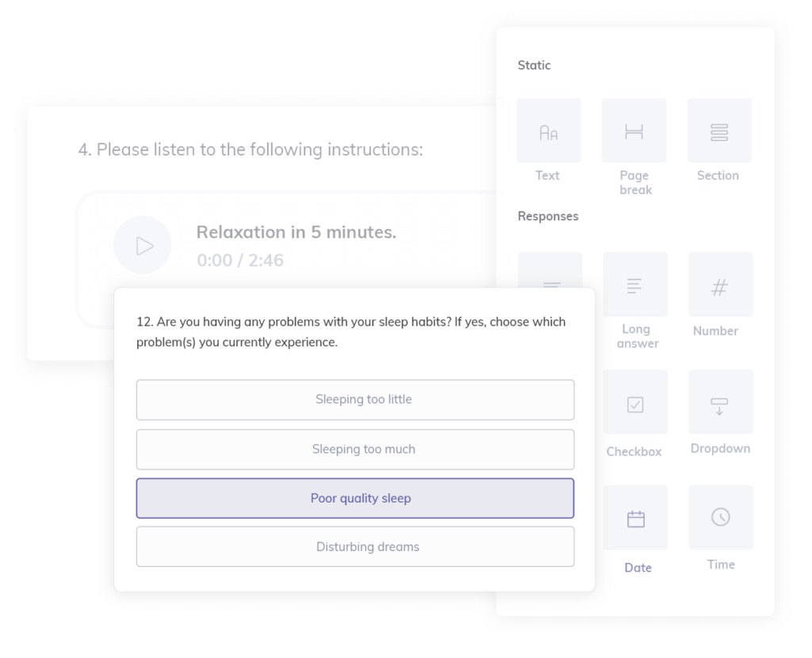Viewport: 812px width, 658px height.
Task: Click the 0:00 / 2:46 audio time display
Action: coord(239,260)
